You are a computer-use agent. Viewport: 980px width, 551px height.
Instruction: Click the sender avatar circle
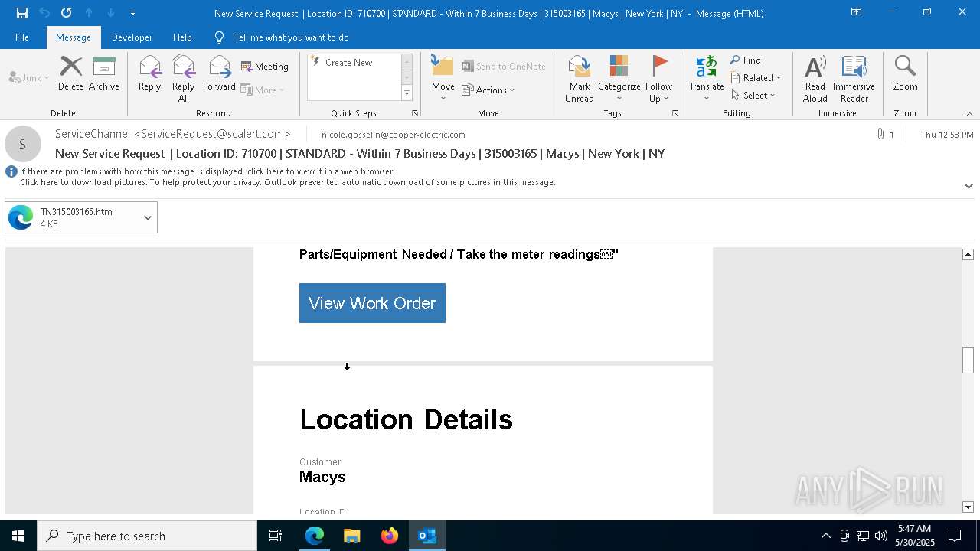coord(23,144)
